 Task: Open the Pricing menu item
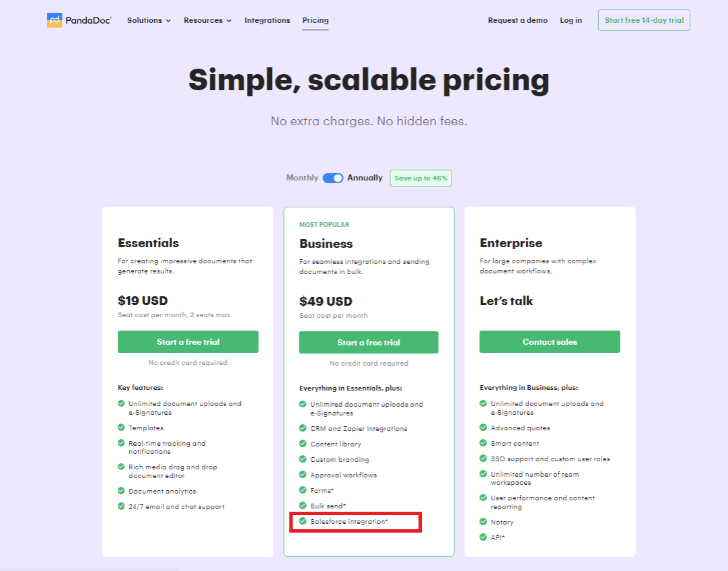pyautogui.click(x=316, y=20)
